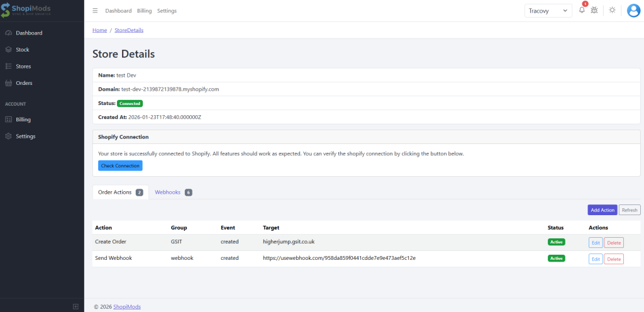This screenshot has height=312, width=644.
Task: Click the bug report icon
Action: [x=594, y=11]
